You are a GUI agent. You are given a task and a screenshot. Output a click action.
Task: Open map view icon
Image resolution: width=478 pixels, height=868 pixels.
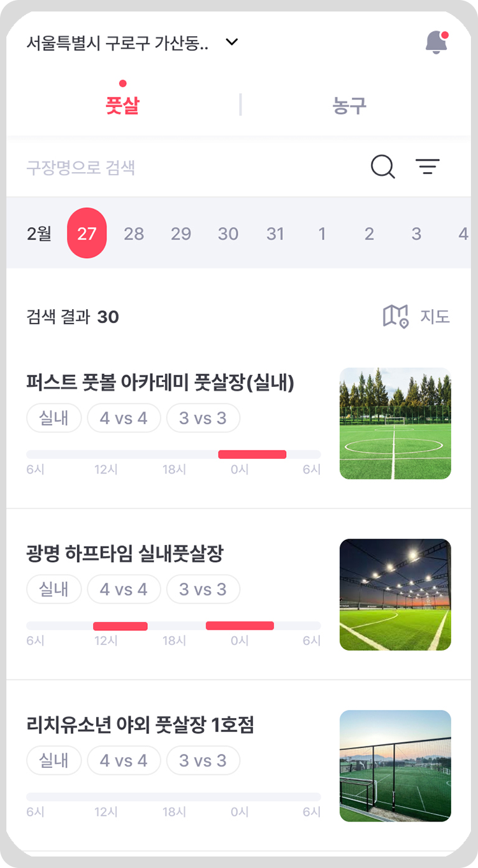[x=395, y=316]
